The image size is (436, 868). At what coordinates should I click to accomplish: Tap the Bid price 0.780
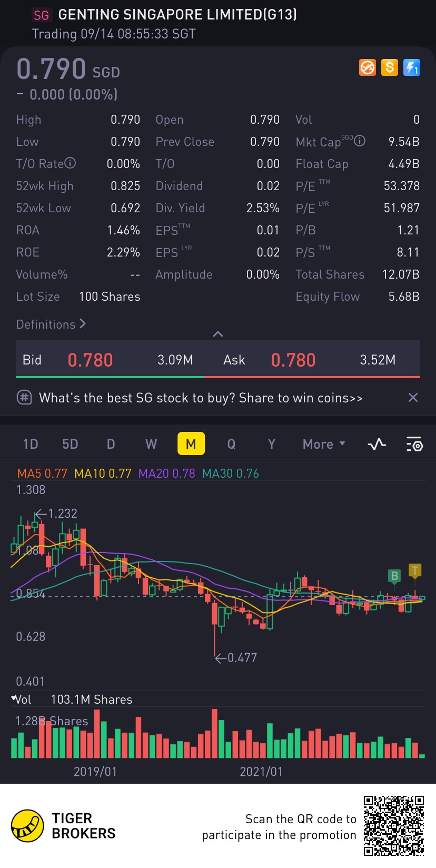(x=90, y=360)
